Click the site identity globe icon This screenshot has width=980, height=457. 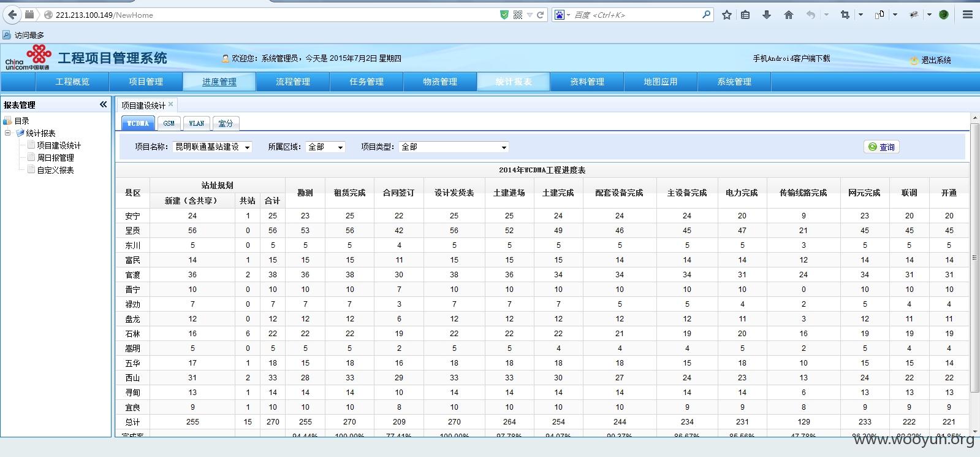point(48,15)
